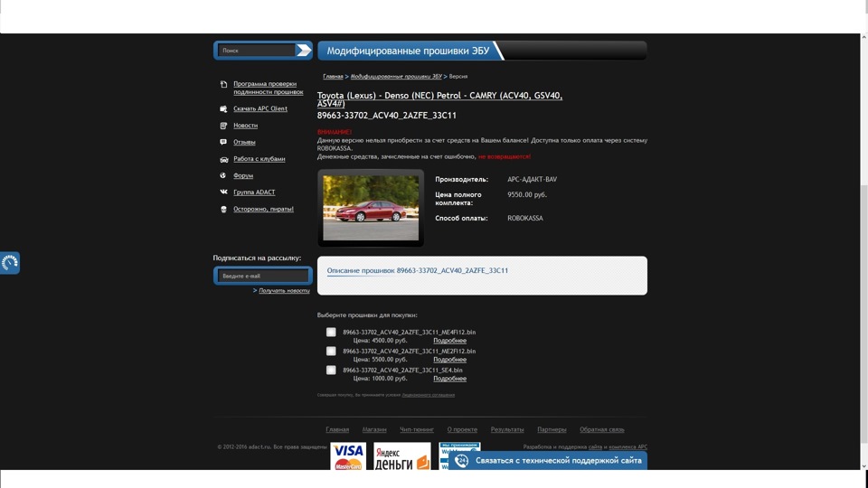Click the news icon beside Новости

[223, 126]
